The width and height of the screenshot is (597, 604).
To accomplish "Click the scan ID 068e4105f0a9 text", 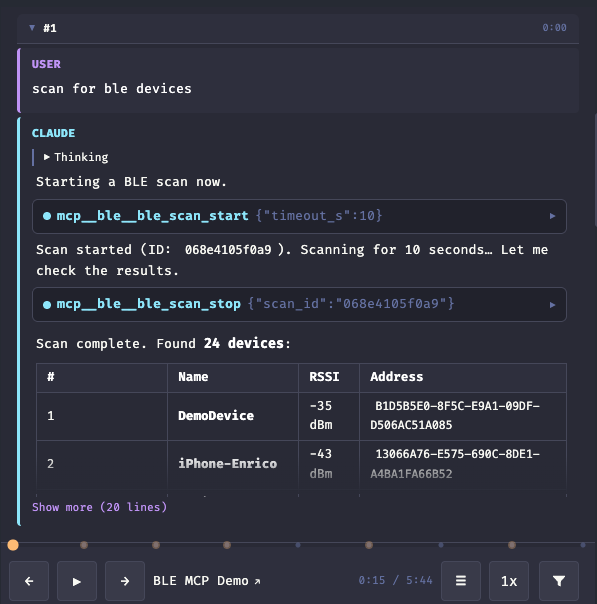I will point(228,250).
